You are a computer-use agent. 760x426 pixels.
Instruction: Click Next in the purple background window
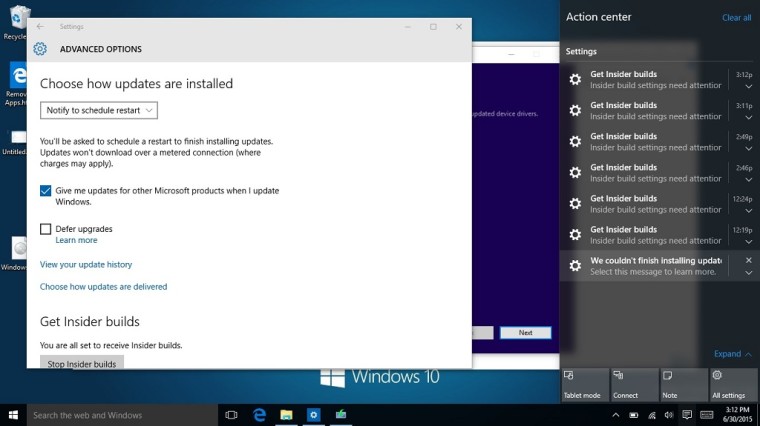point(525,333)
